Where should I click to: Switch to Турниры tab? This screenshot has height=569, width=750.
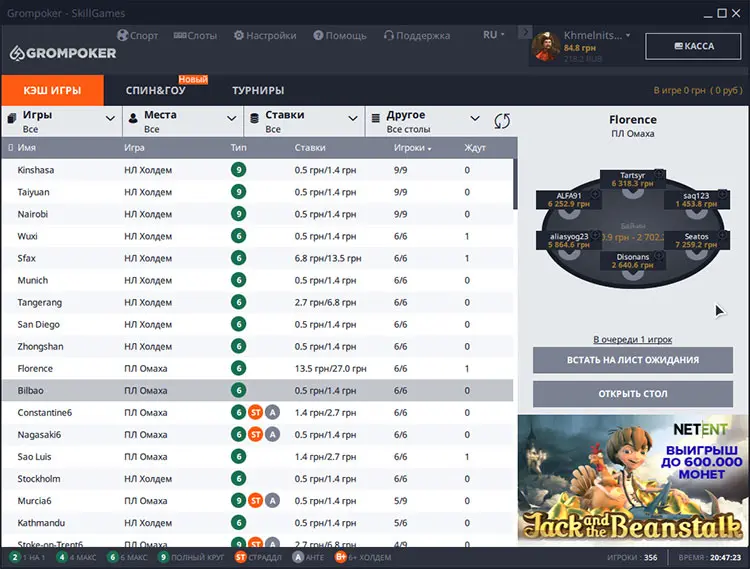[258, 90]
